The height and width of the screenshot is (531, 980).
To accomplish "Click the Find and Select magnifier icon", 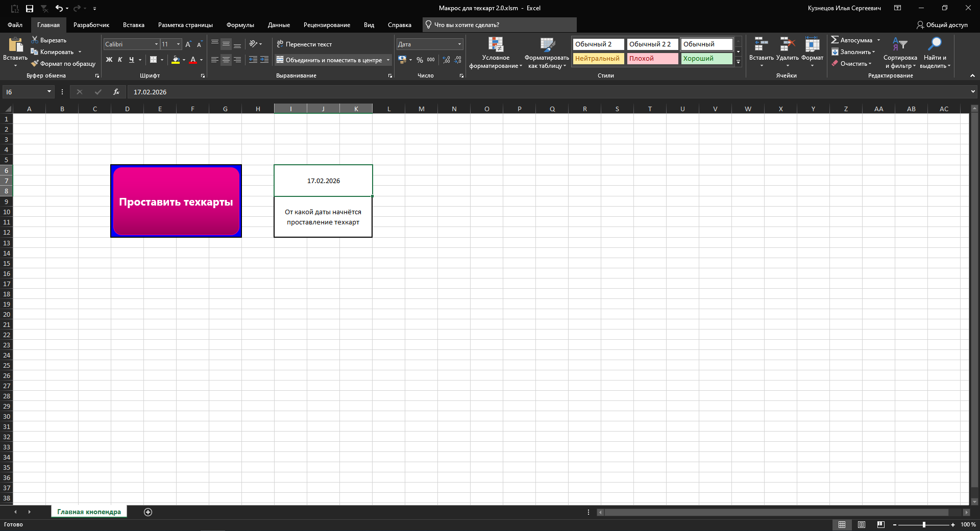I will click(x=935, y=45).
